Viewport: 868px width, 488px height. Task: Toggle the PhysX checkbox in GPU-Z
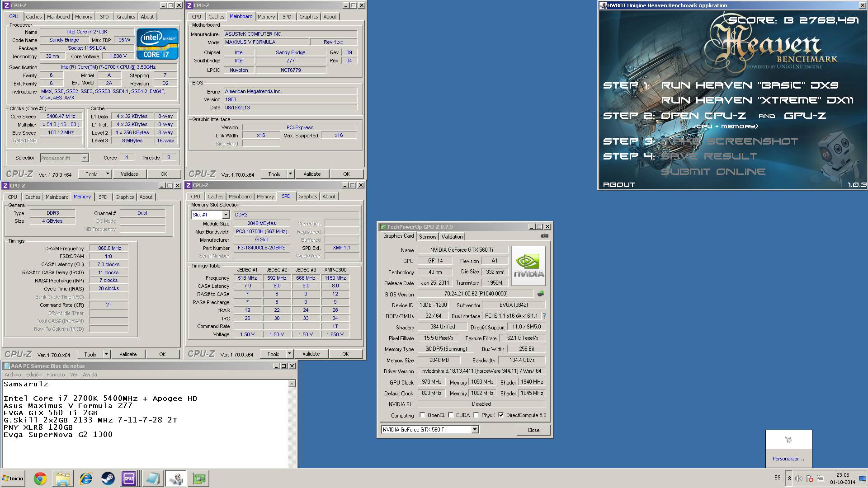476,415
